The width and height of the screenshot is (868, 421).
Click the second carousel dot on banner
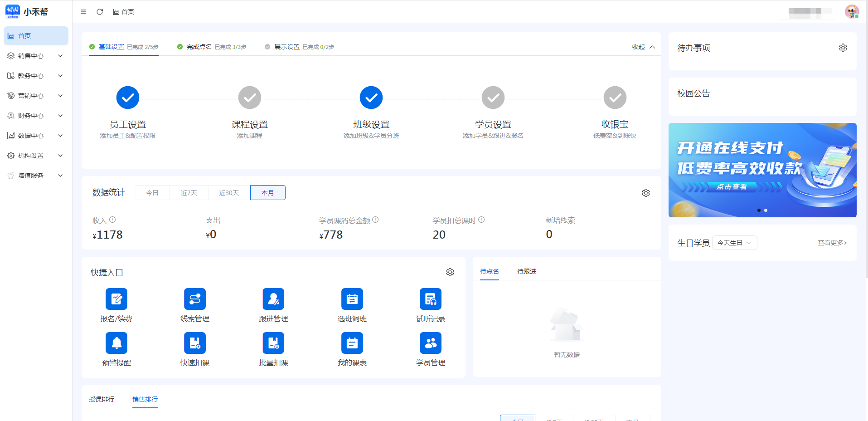click(766, 210)
